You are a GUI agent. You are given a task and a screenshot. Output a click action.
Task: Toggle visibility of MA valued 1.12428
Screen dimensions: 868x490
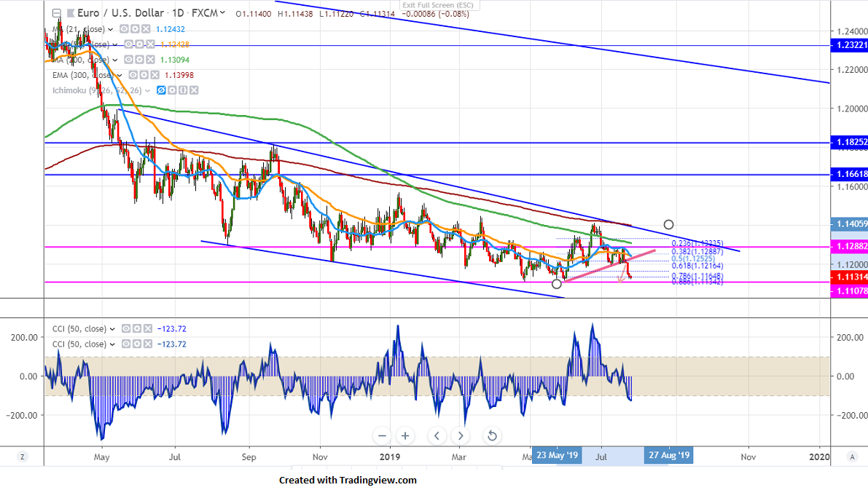[x=128, y=44]
